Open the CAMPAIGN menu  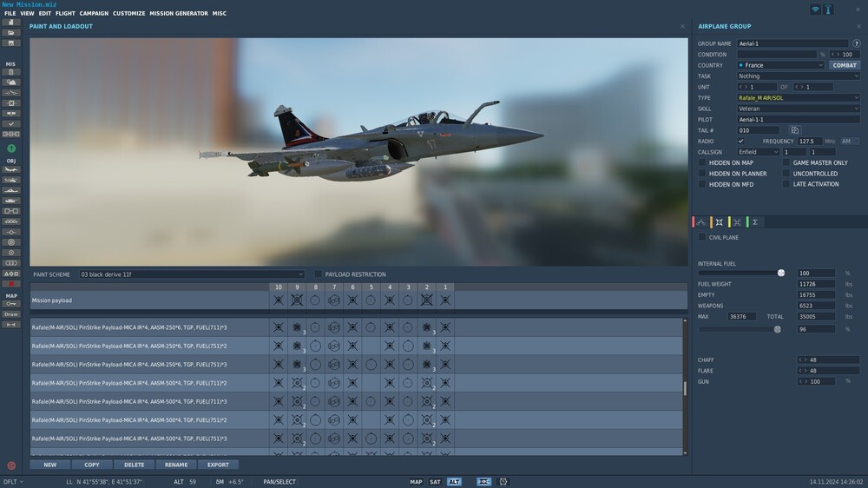pos(94,13)
